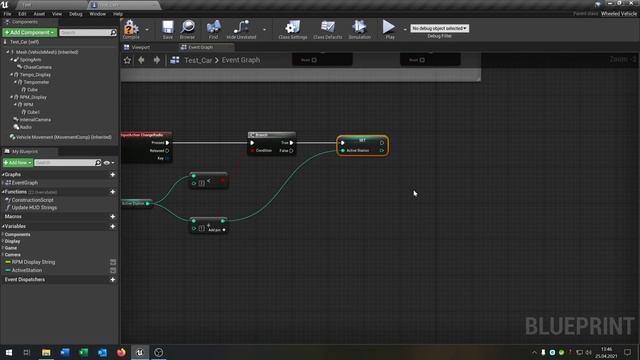Open Firefox from taskbar
This screenshot has width=640, height=360.
point(121,352)
